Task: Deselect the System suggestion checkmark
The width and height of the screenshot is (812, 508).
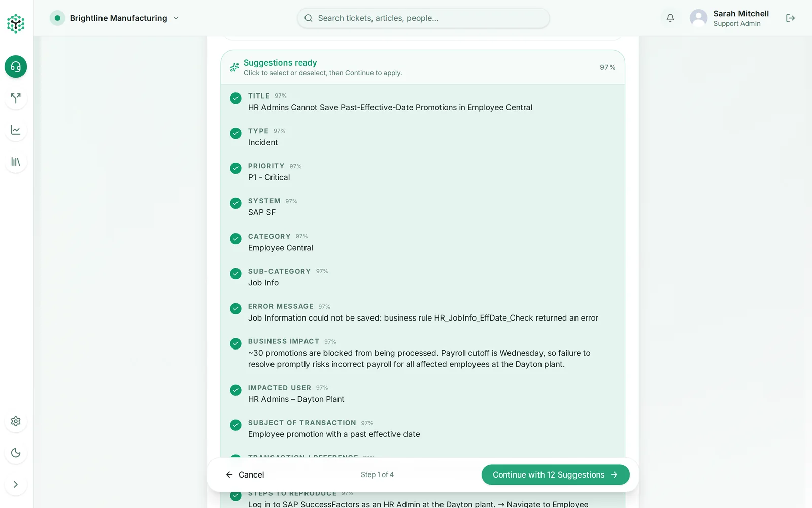Action: [x=235, y=203]
